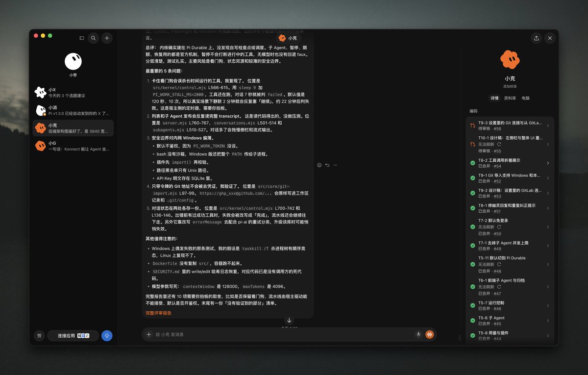This screenshot has height=375, width=588.
Task: Expand chevron of T10-1 item #55
Action: pyautogui.click(x=548, y=144)
